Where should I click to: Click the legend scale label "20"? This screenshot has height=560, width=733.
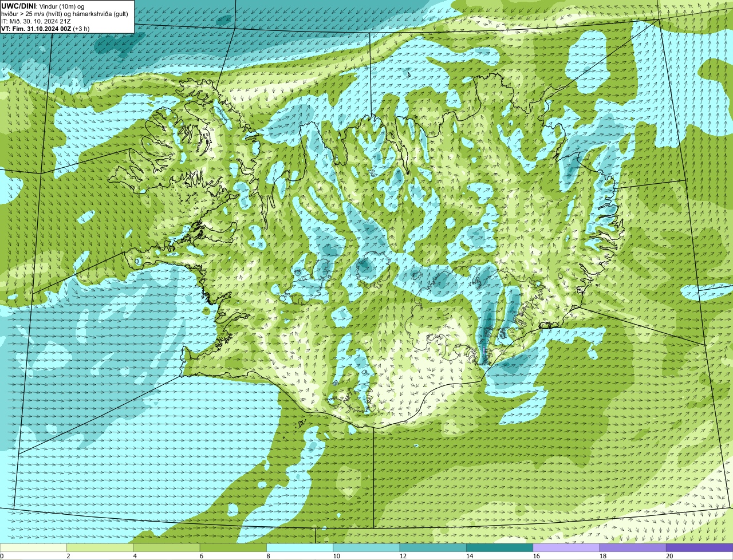pyautogui.click(x=669, y=556)
